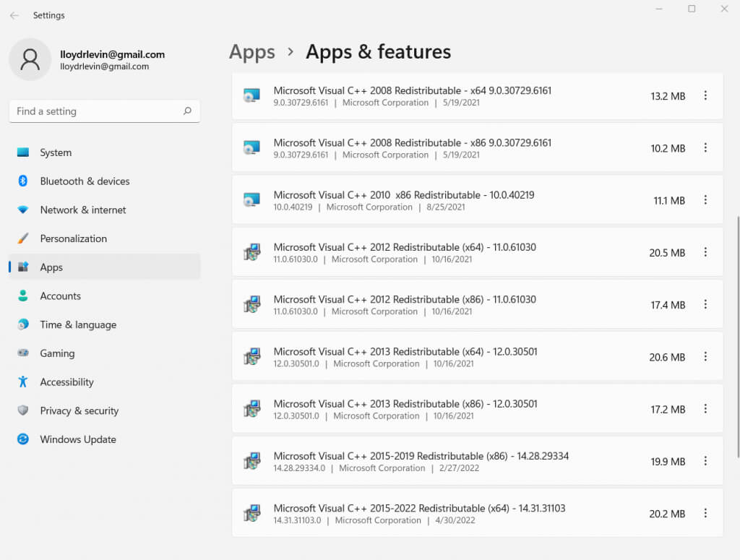This screenshot has height=560, width=740.
Task: Click the user profile avatar icon
Action: (30, 59)
